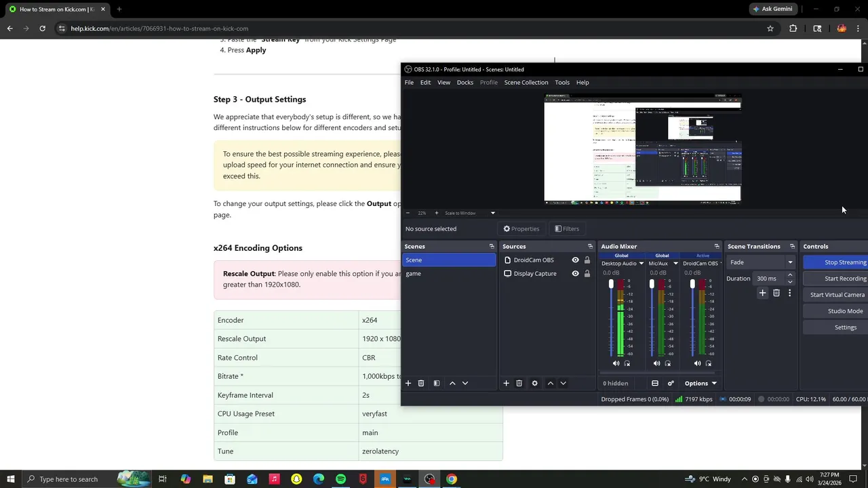868x488 pixels.
Task: Open the scene filters icon in Scenes panel
Action: (x=437, y=384)
